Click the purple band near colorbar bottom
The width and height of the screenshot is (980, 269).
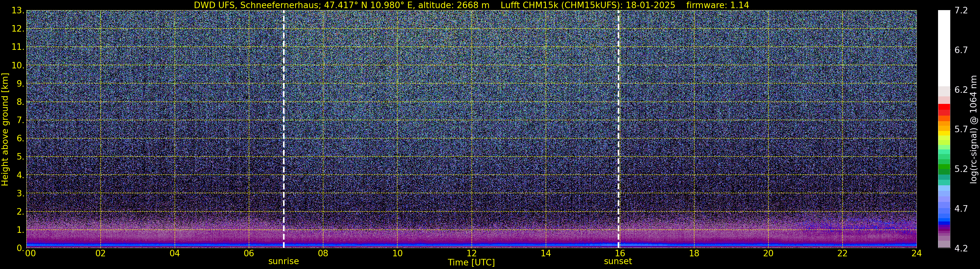pyautogui.click(x=944, y=232)
